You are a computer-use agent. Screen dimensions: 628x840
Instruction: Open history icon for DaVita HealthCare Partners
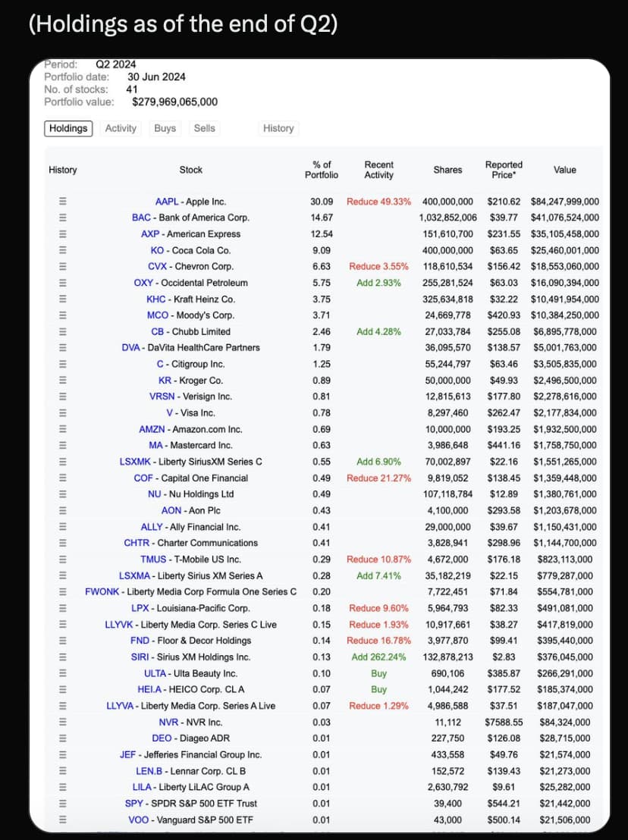tap(63, 348)
